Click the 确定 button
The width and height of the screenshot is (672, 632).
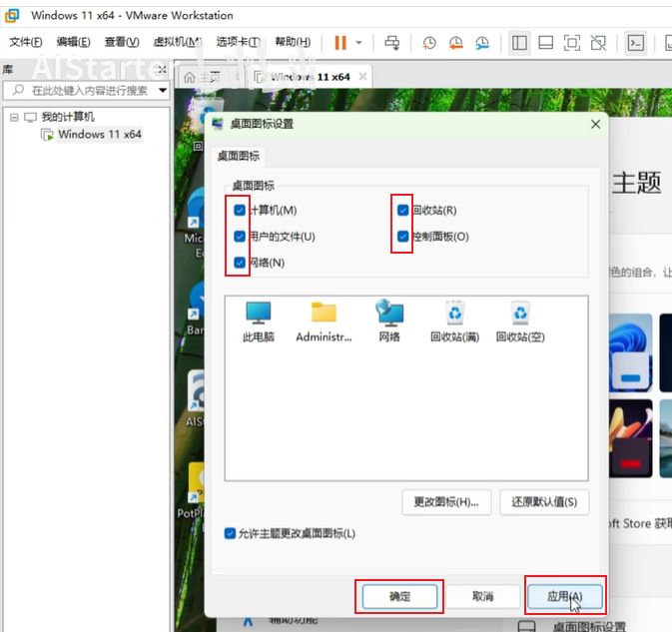pyautogui.click(x=399, y=596)
